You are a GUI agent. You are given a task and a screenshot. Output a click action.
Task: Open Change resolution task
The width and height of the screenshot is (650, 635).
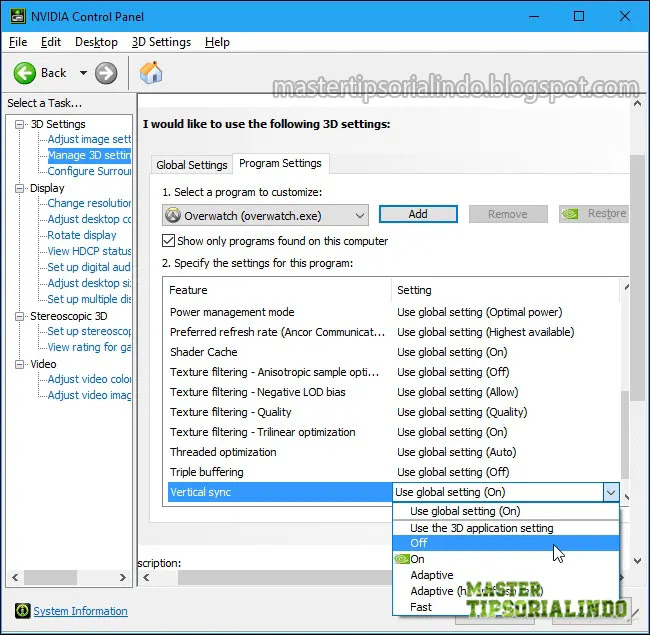pos(89,203)
